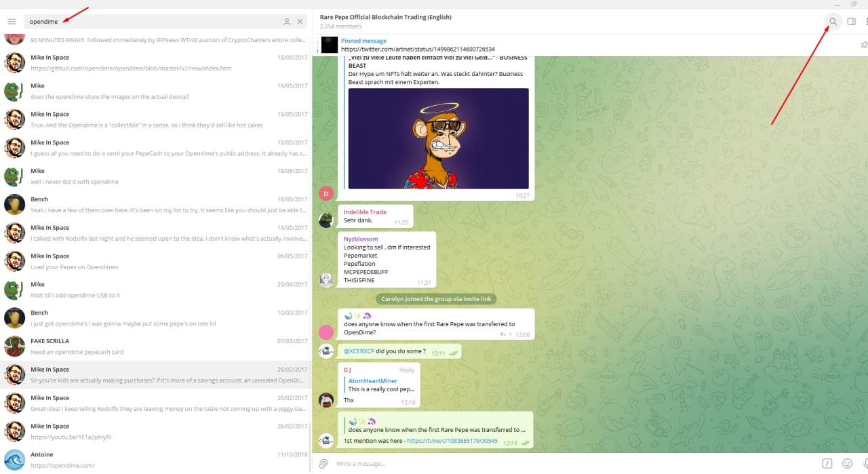Toggle the right info sidebar panel
868x474 pixels.
pyautogui.click(x=852, y=22)
